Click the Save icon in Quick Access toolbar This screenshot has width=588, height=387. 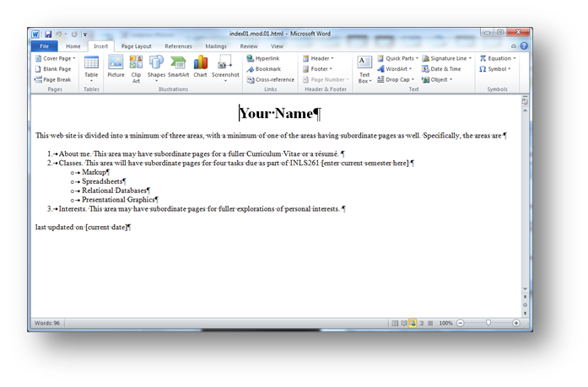50,34
